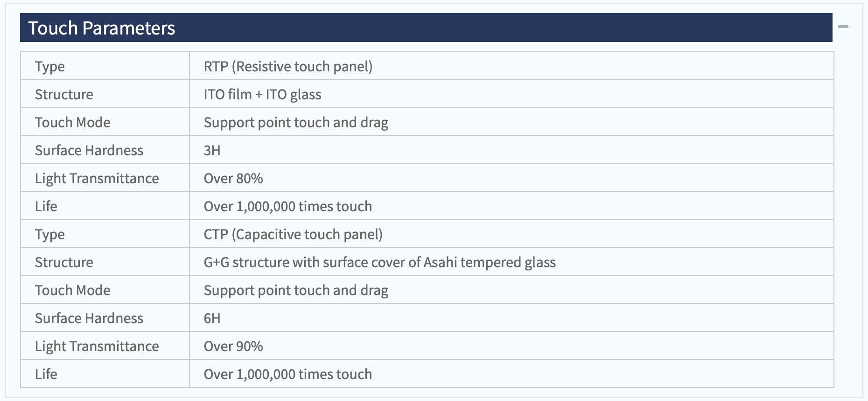The image size is (868, 401).
Task: Click the first Touch Mode label
Action: (73, 122)
